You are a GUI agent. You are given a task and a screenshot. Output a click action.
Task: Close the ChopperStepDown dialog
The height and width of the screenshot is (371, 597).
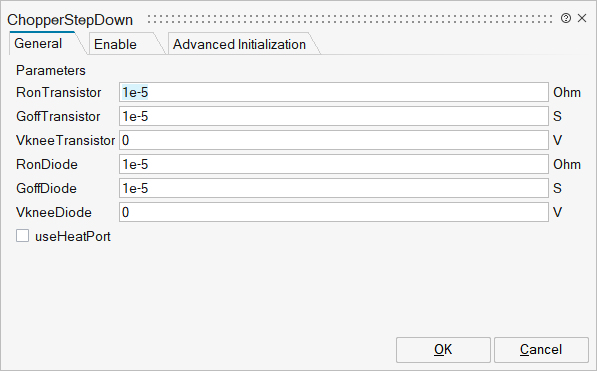pyautogui.click(x=582, y=18)
